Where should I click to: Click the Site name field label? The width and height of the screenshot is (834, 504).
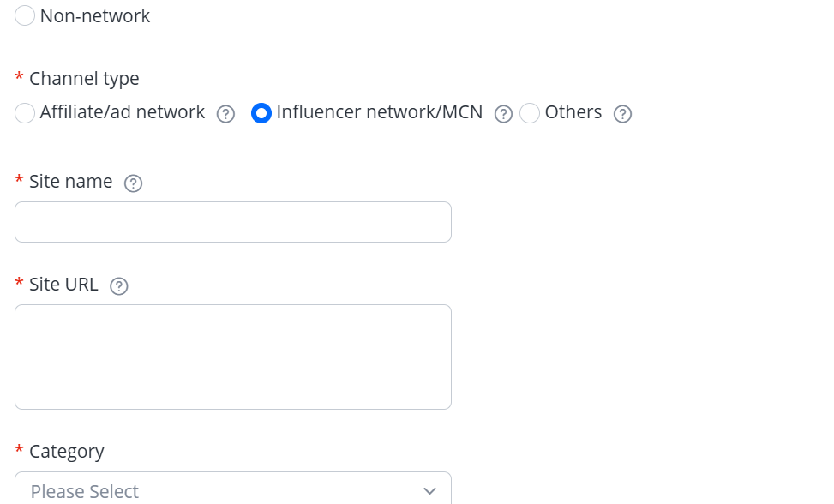click(70, 182)
